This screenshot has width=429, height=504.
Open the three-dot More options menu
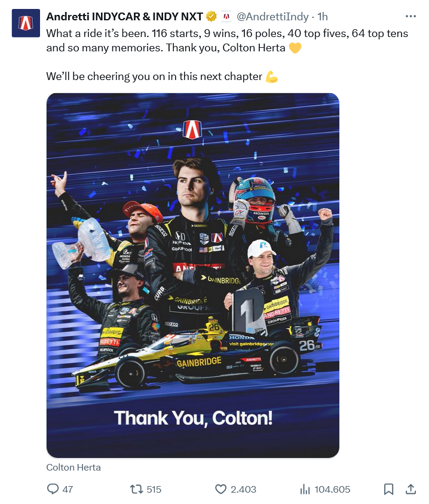[x=410, y=17]
